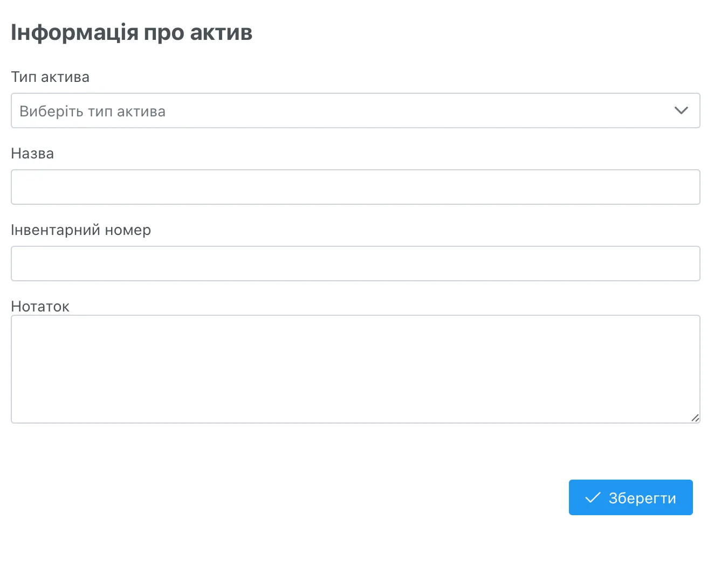The width and height of the screenshot is (728, 568).
Task: Select the Тип актива label
Action: (50, 77)
